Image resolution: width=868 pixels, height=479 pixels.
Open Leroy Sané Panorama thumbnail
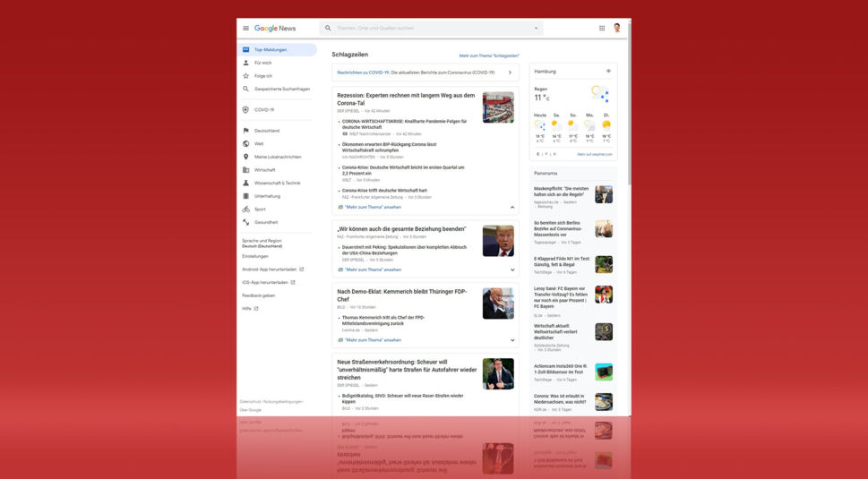point(604,295)
